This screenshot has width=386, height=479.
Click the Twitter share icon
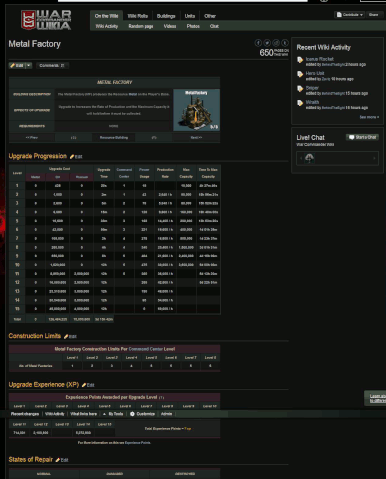tap(267, 43)
